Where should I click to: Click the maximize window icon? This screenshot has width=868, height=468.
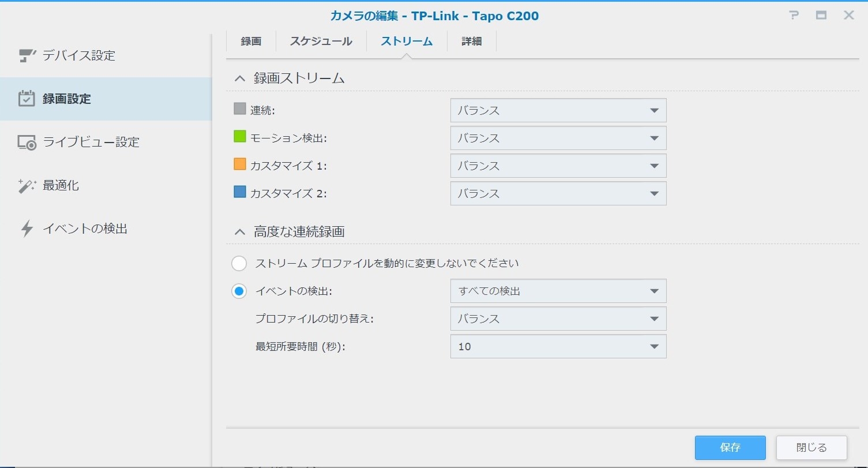(821, 16)
